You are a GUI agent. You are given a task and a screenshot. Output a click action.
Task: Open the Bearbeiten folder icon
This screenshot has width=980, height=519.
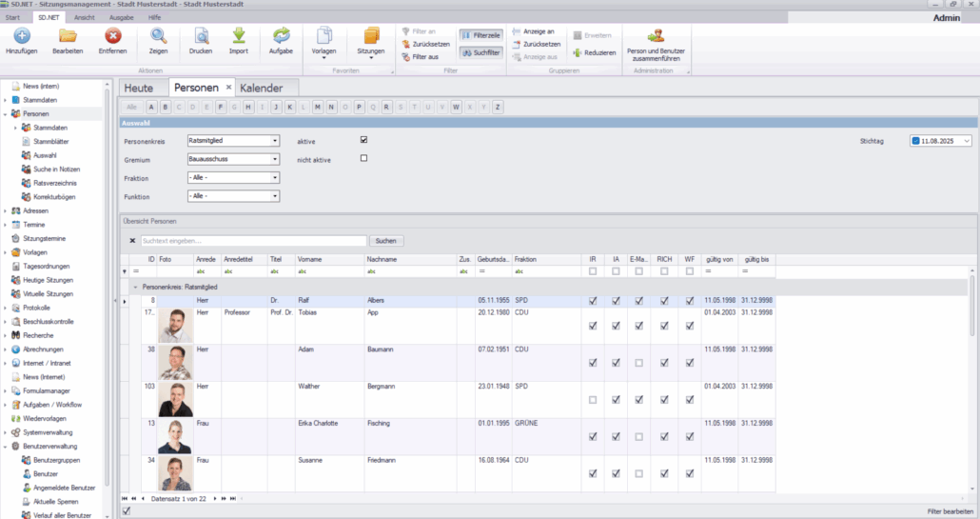click(x=68, y=37)
